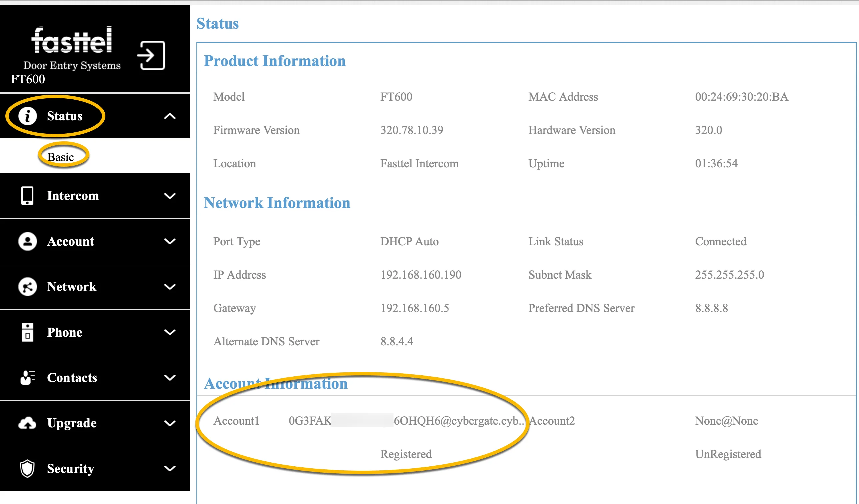Click uptime value 01:36:54
Screen dimensions: 859x504
[x=716, y=163]
